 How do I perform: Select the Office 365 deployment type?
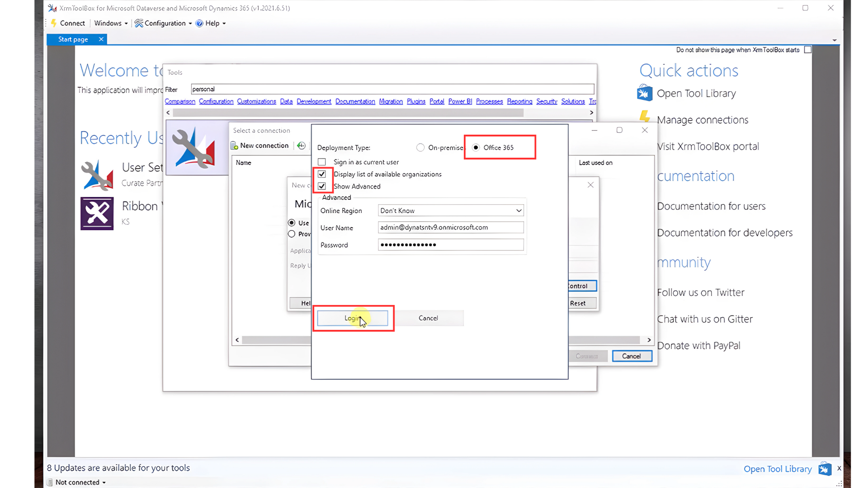click(476, 148)
